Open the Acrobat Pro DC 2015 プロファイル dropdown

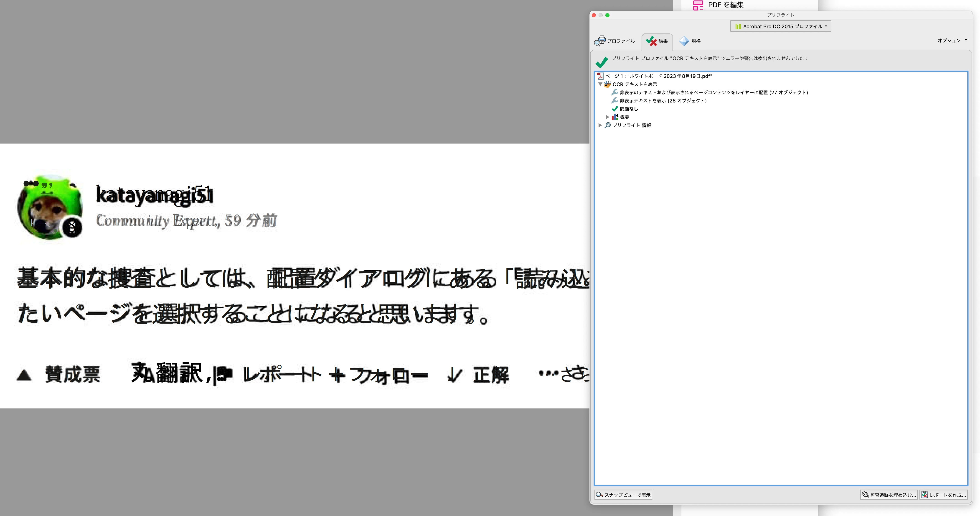click(781, 26)
